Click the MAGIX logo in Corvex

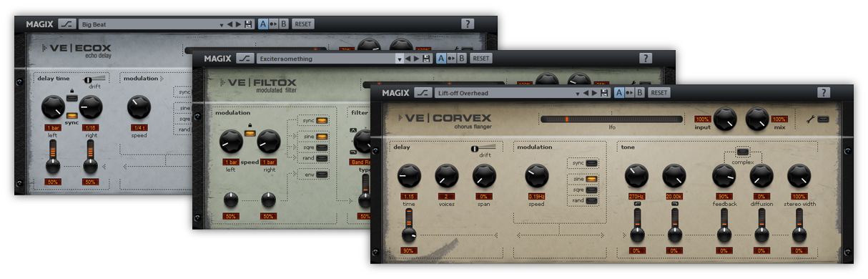395,93
